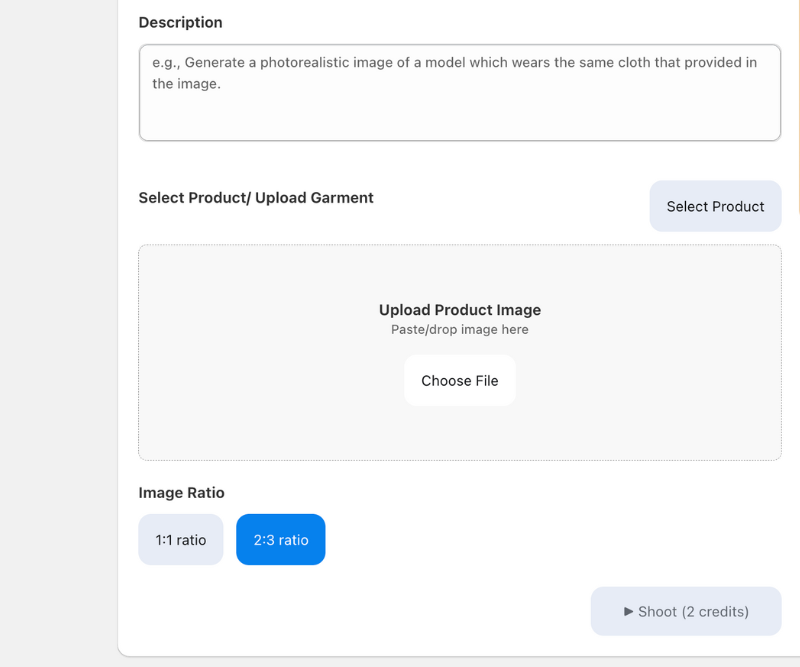Screen dimensions: 800x667
Task: Click the Image Ratio heading
Action: click(x=182, y=493)
